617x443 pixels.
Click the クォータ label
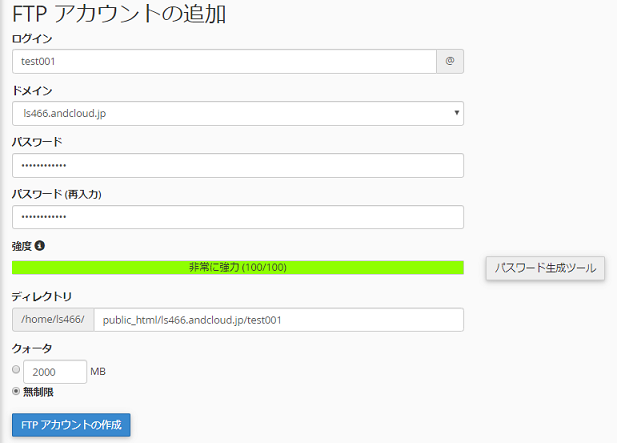tap(32, 348)
